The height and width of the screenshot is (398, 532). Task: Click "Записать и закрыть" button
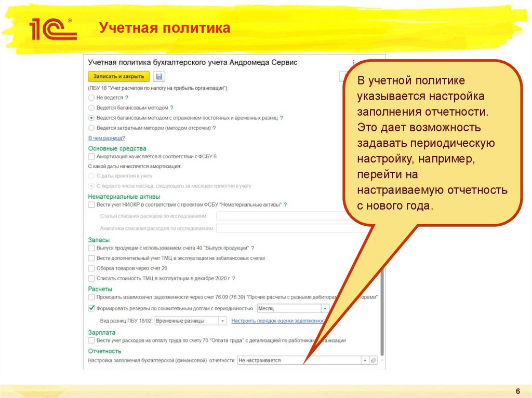coord(119,77)
